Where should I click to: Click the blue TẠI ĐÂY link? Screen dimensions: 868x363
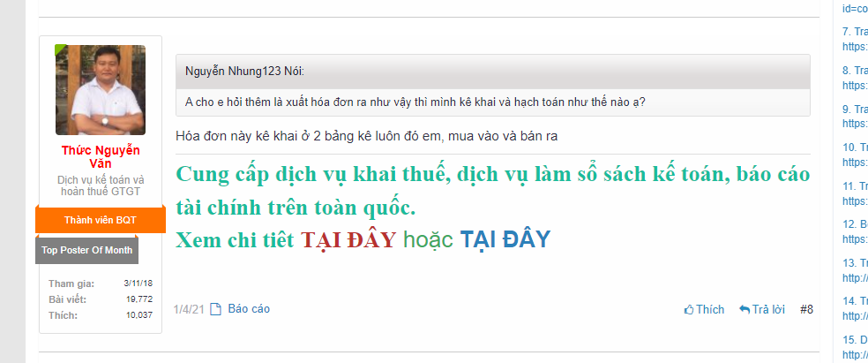505,239
